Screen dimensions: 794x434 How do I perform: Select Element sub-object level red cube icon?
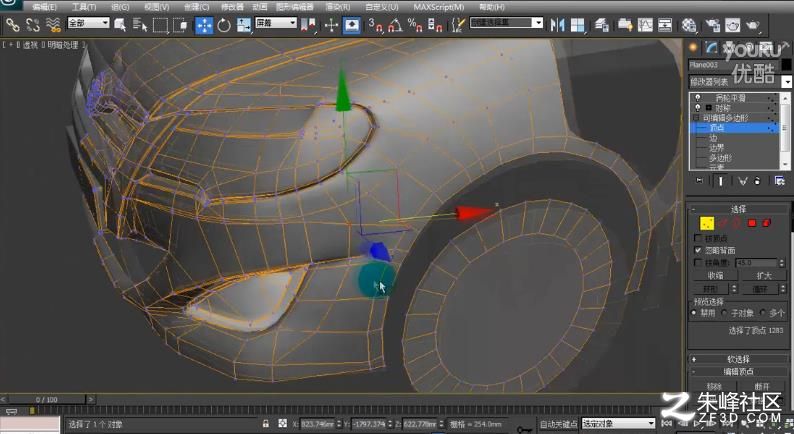(767, 223)
